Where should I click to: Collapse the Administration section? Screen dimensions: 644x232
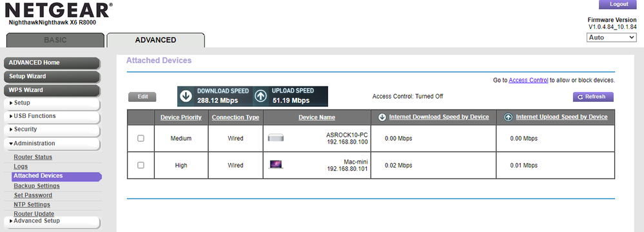[x=52, y=143]
